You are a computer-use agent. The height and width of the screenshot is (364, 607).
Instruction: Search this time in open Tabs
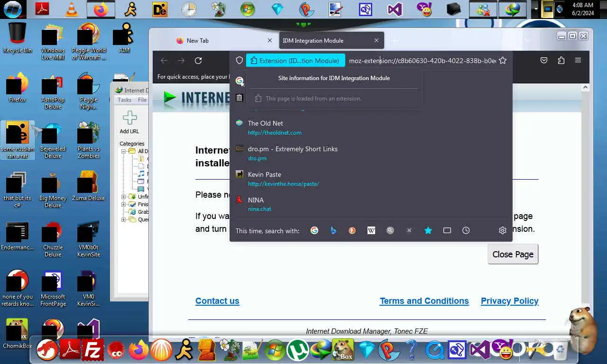coord(447,230)
